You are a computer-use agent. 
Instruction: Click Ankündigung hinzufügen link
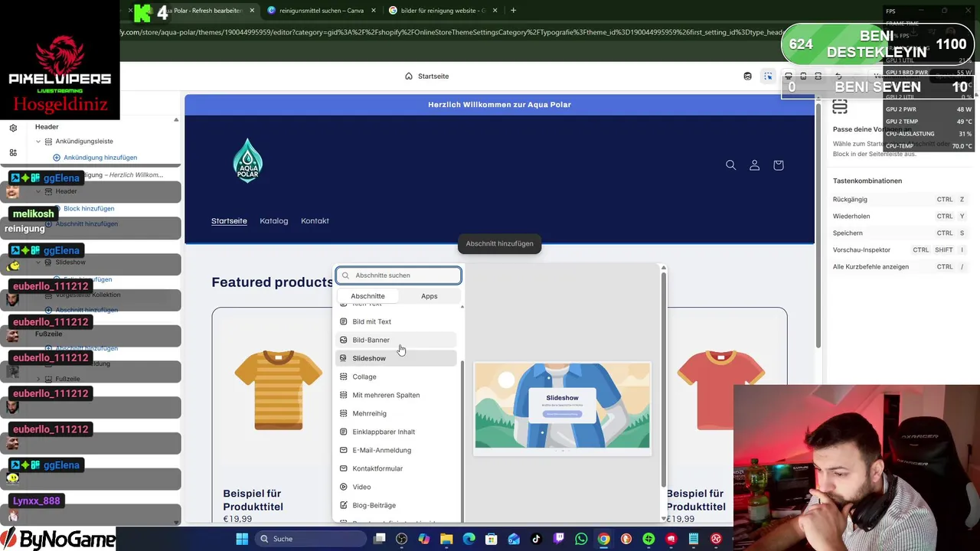tap(95, 158)
